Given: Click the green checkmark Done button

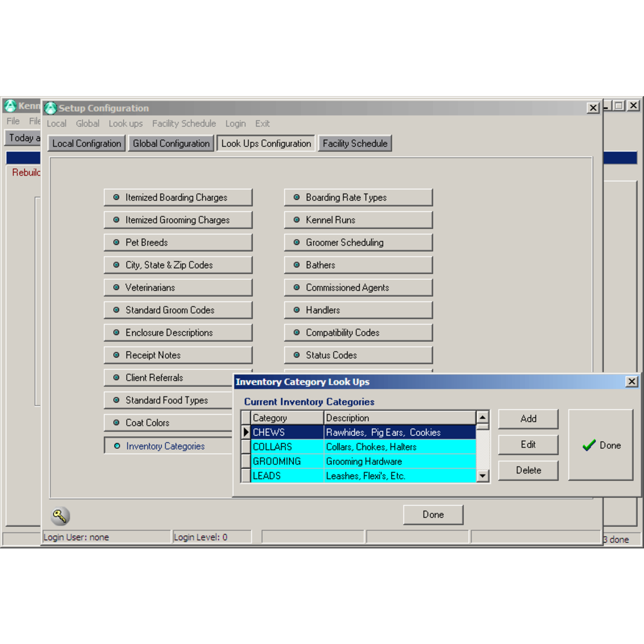Looking at the screenshot, I should coord(601,445).
